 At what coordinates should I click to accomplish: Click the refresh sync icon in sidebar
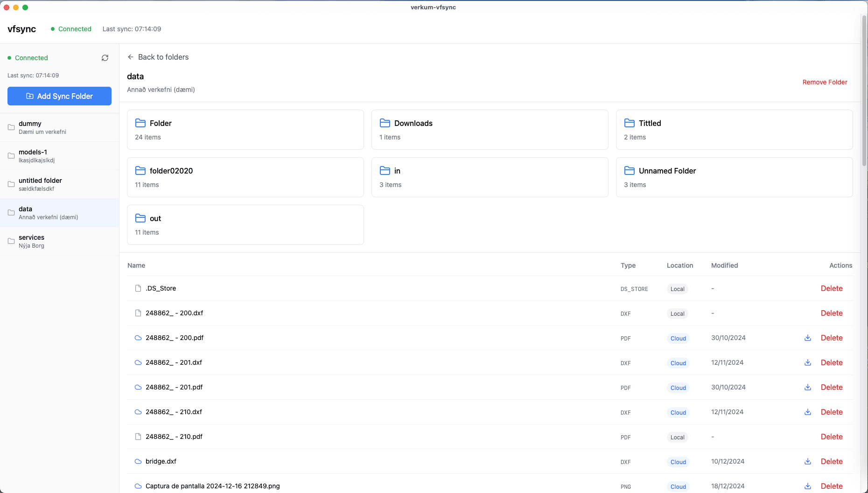[x=105, y=58]
